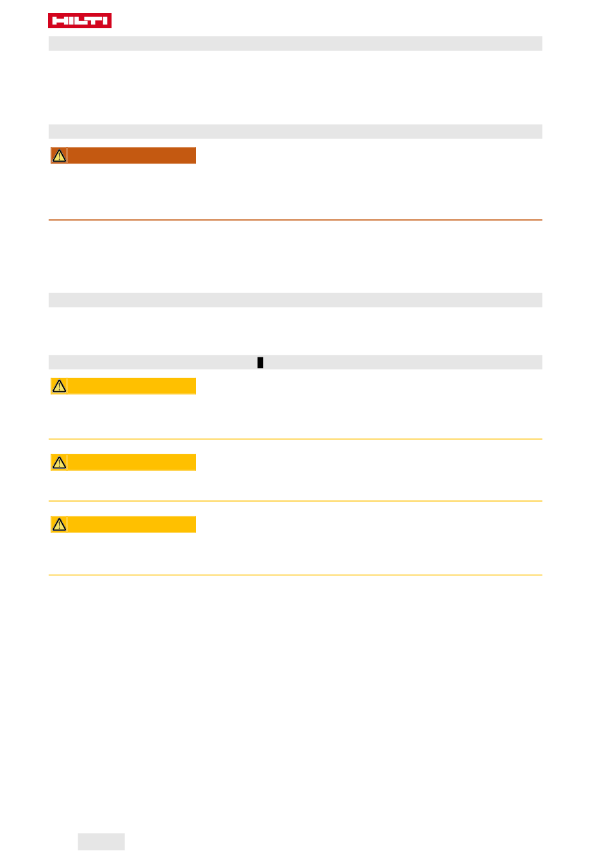Select the orange warning banner

[x=131, y=156]
